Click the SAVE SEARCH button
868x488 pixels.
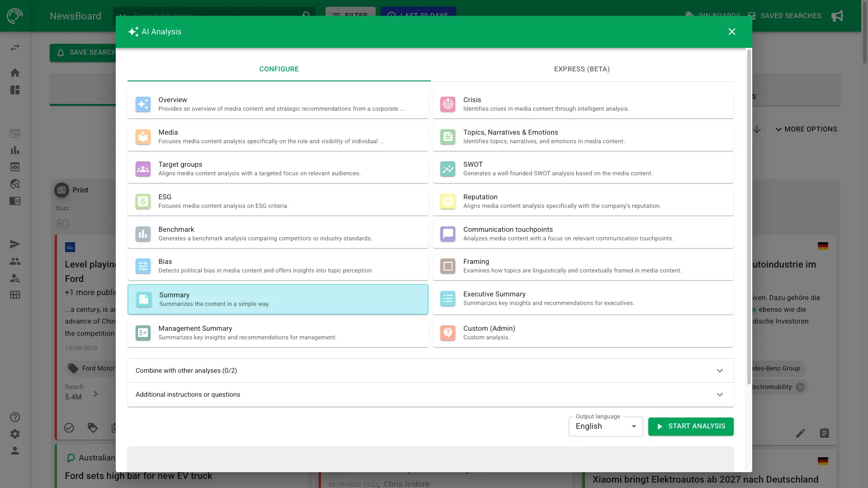pyautogui.click(x=83, y=53)
